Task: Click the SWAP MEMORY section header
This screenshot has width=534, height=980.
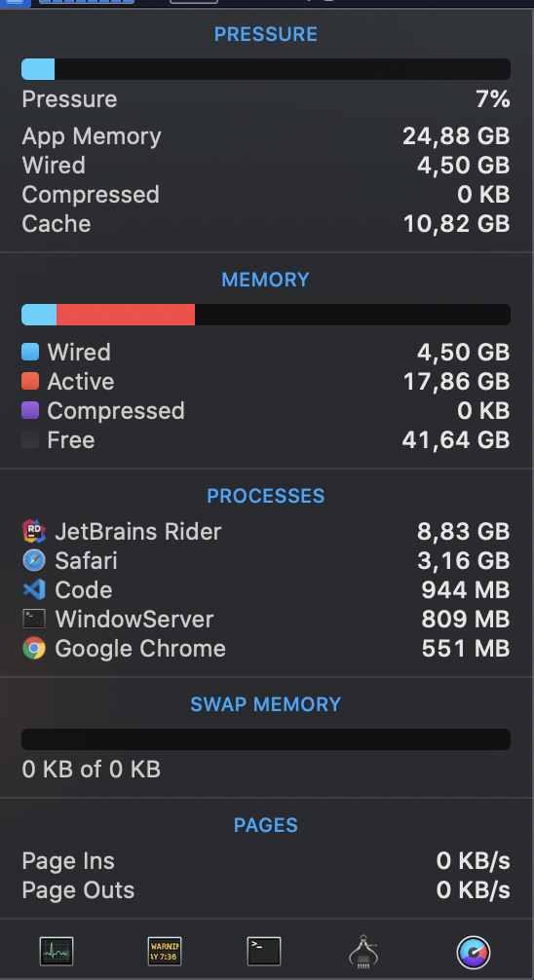Action: 266,704
